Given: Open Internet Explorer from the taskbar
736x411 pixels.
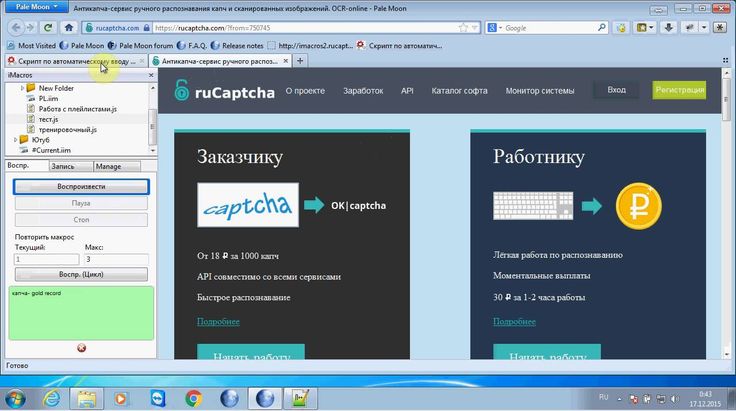Looking at the screenshot, I should [49, 397].
